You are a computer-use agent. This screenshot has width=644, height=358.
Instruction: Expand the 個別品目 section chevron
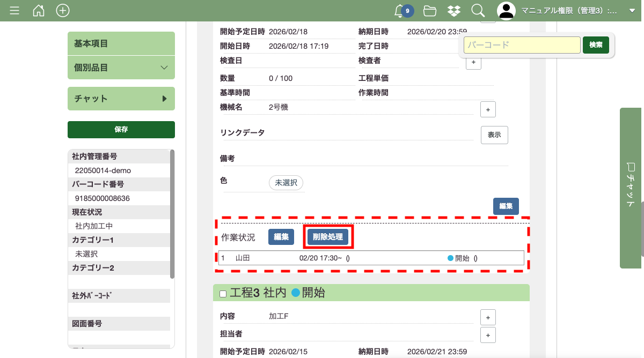pos(164,68)
